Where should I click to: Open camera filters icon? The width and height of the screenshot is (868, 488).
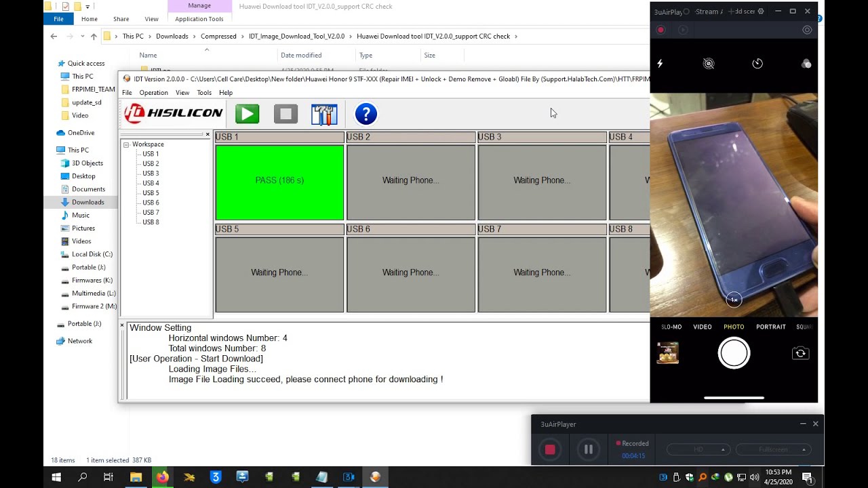[806, 64]
